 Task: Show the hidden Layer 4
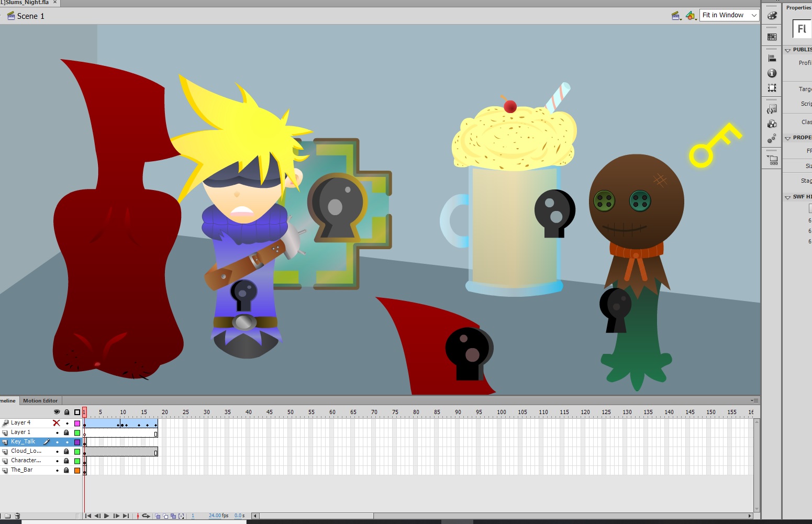57,423
